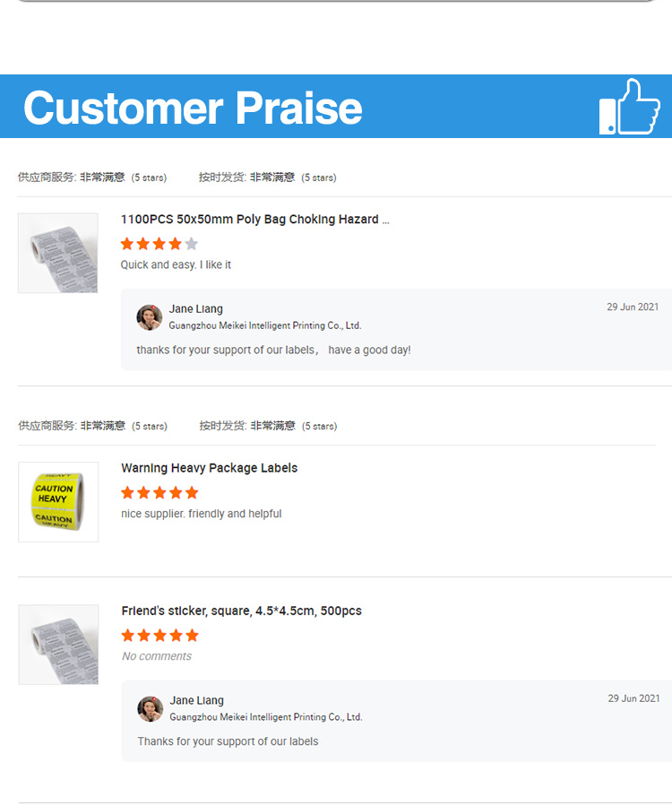Click the Jane Liang name in first reply
Screen dimensions: 672x806
point(196,309)
